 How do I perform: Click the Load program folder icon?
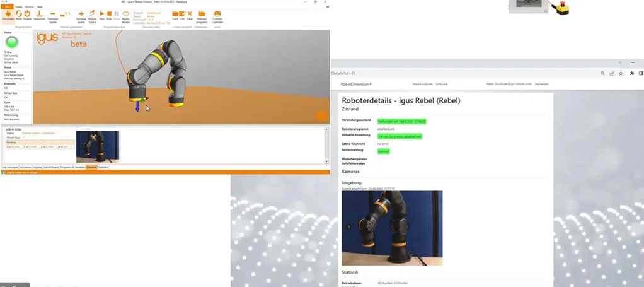pyautogui.click(x=175, y=14)
